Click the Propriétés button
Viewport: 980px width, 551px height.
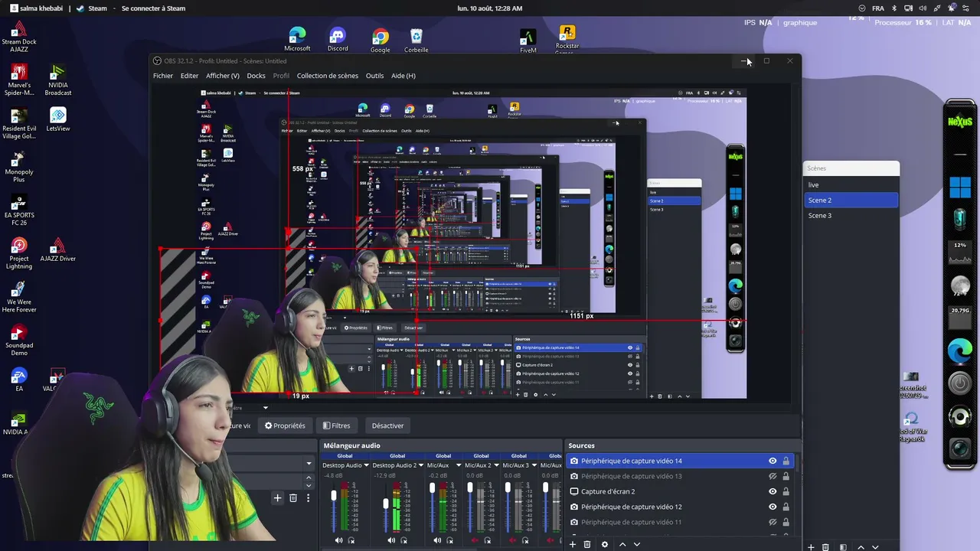coord(285,425)
